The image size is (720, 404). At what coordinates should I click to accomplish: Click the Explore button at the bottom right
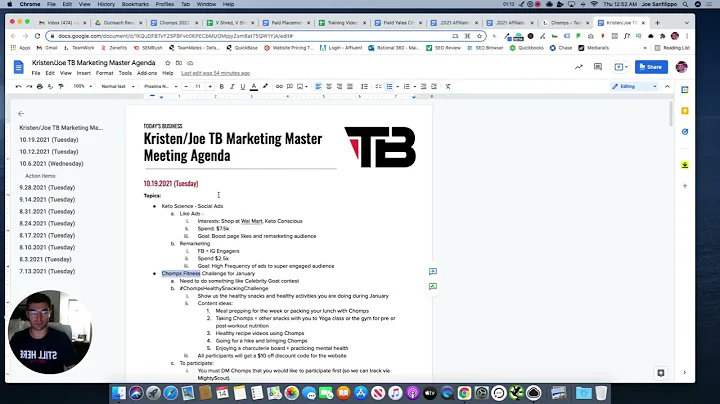pyautogui.click(x=661, y=373)
